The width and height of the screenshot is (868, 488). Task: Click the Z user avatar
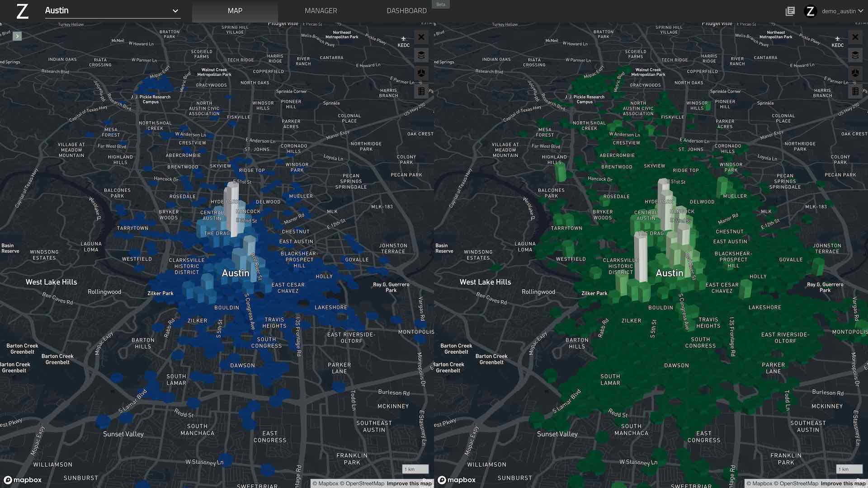click(810, 11)
